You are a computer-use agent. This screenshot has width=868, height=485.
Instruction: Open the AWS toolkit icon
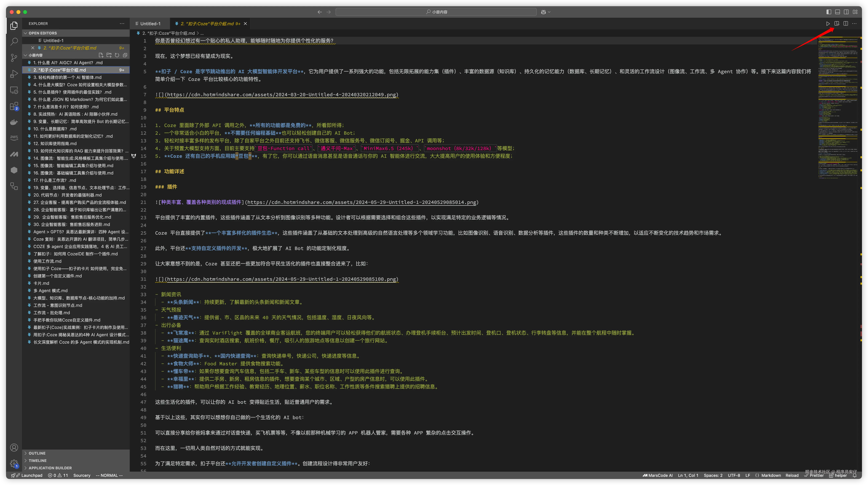click(x=14, y=137)
